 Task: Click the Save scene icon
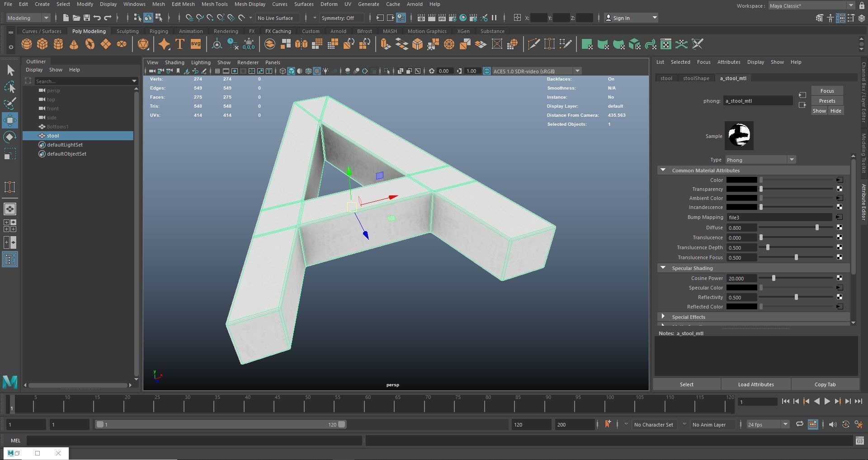(x=86, y=18)
